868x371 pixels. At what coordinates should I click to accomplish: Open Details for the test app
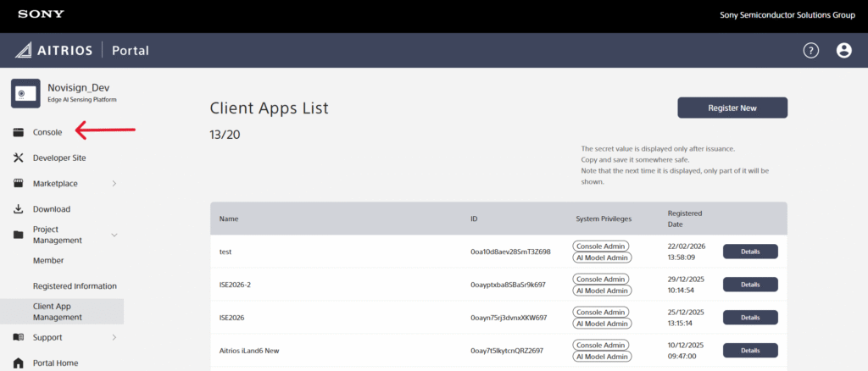click(x=749, y=252)
